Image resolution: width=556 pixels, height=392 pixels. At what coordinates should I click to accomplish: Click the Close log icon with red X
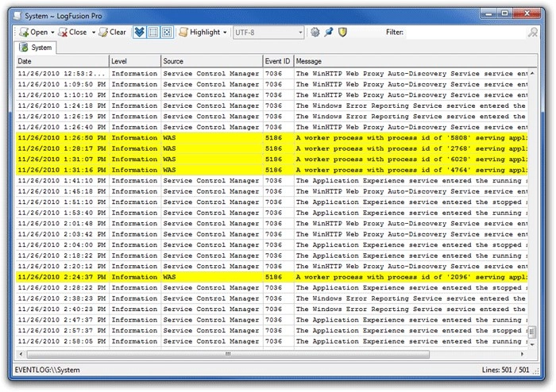click(x=63, y=33)
